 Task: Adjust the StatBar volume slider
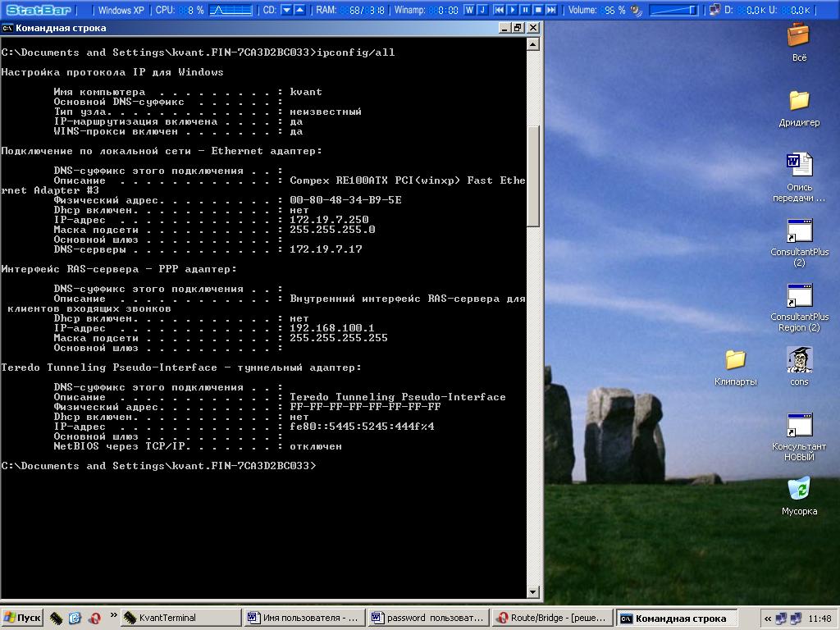coord(674,10)
